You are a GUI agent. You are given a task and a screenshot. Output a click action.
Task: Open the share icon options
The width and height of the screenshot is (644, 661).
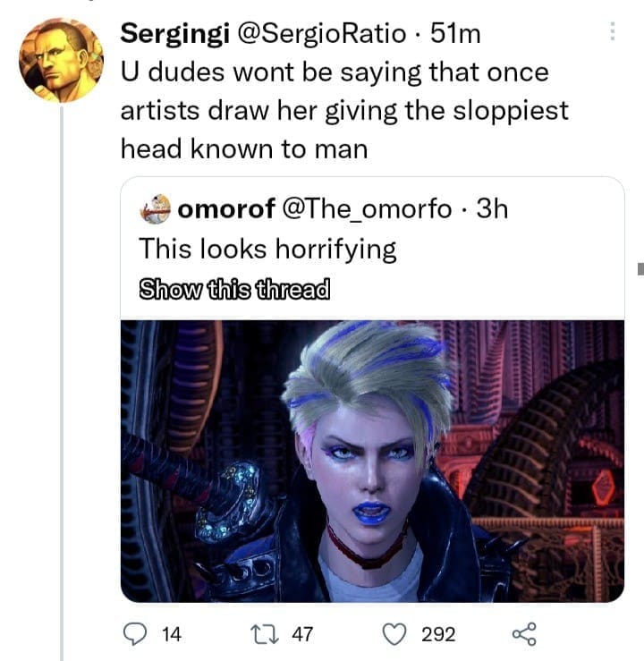click(x=521, y=634)
